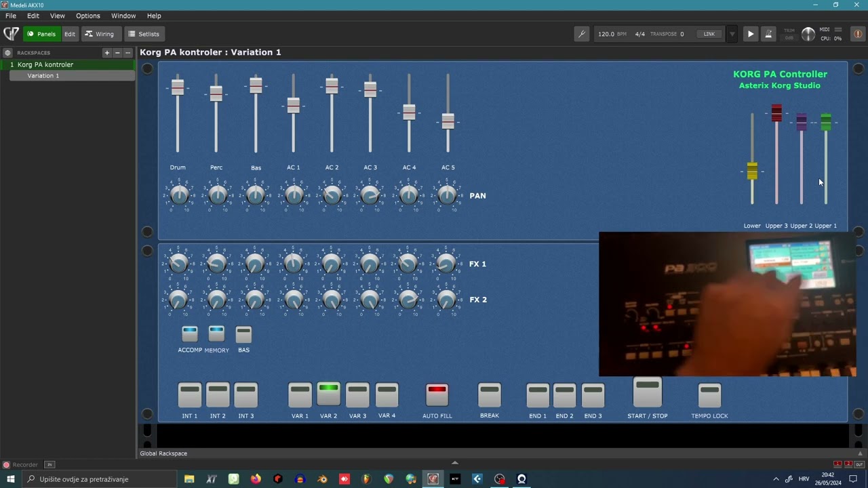Select Variation 1 in rackspaces list
Viewport: 868px width, 488px height.
(x=72, y=76)
